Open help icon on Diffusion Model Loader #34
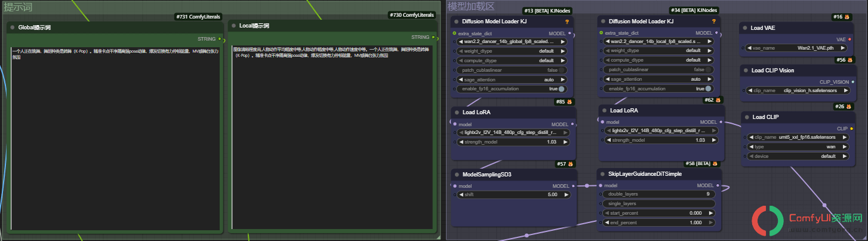 [712, 22]
